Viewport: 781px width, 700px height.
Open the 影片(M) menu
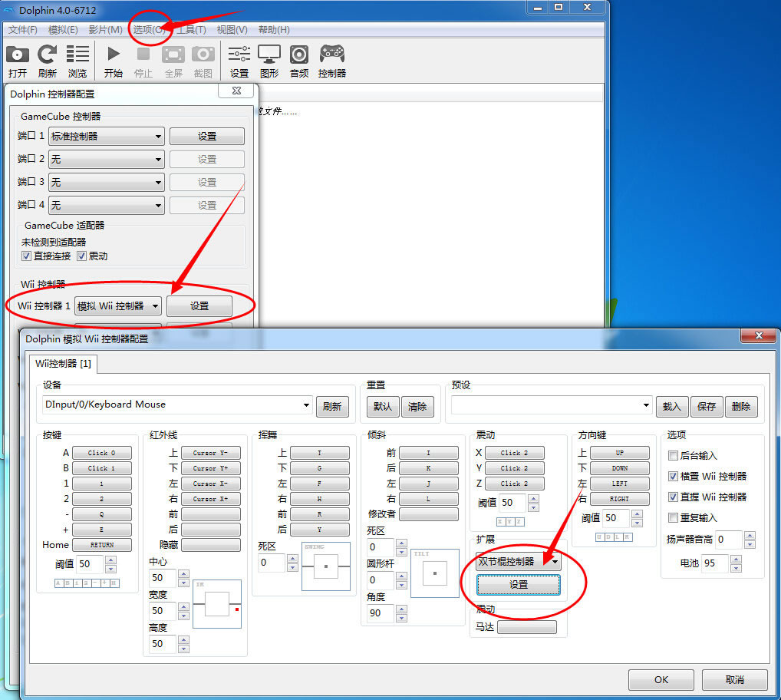click(x=106, y=30)
